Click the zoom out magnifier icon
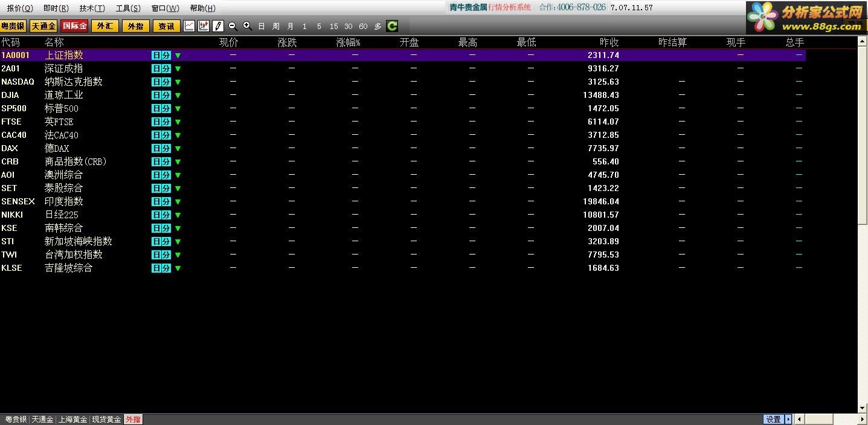868x425 pixels. pos(233,26)
